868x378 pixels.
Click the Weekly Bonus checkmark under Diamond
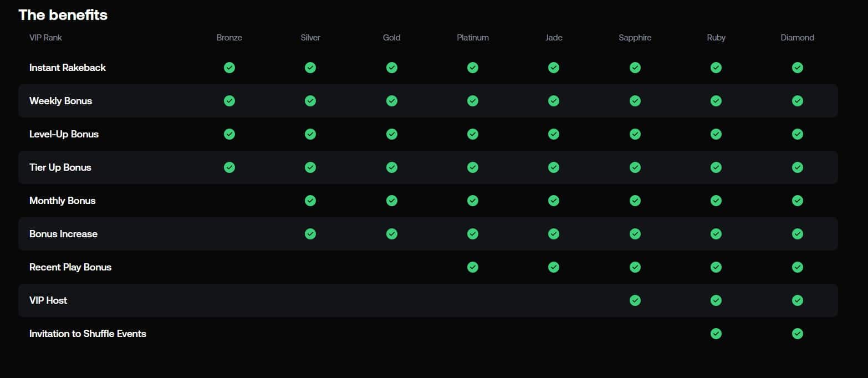pyautogui.click(x=797, y=101)
